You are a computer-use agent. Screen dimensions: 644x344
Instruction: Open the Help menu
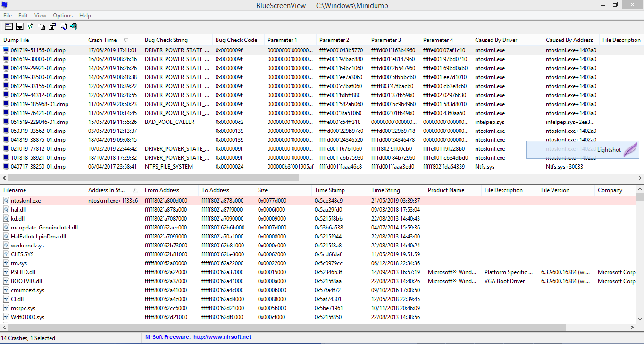[85, 16]
